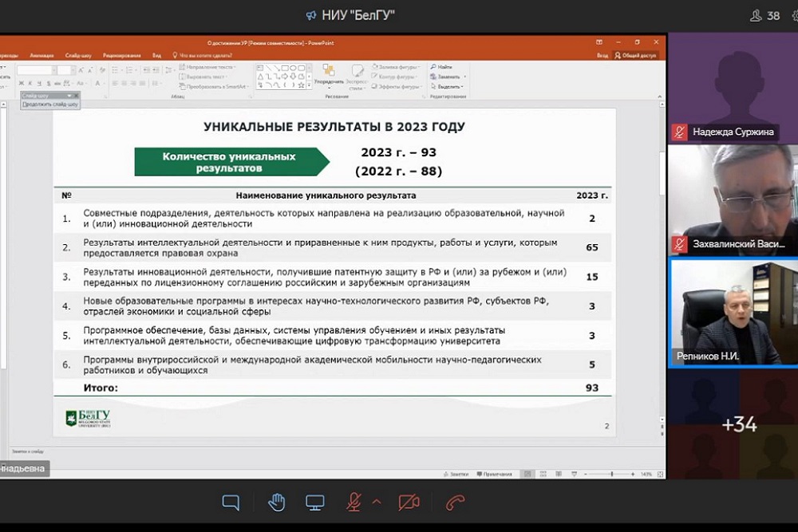Raise your hand in the meeting
798x532 pixels.
pyautogui.click(x=276, y=502)
